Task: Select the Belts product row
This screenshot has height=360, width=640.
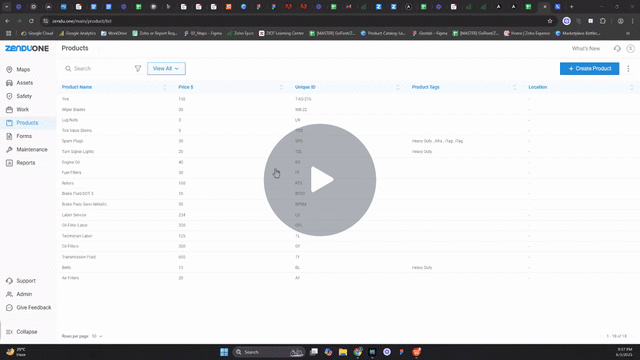Action: 349,268
